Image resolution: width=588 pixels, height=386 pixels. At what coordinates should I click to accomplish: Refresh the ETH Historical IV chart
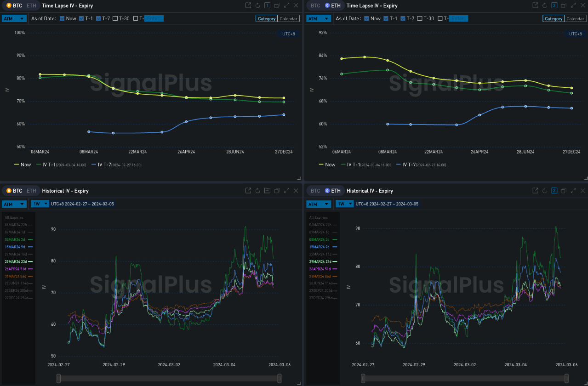[545, 191]
